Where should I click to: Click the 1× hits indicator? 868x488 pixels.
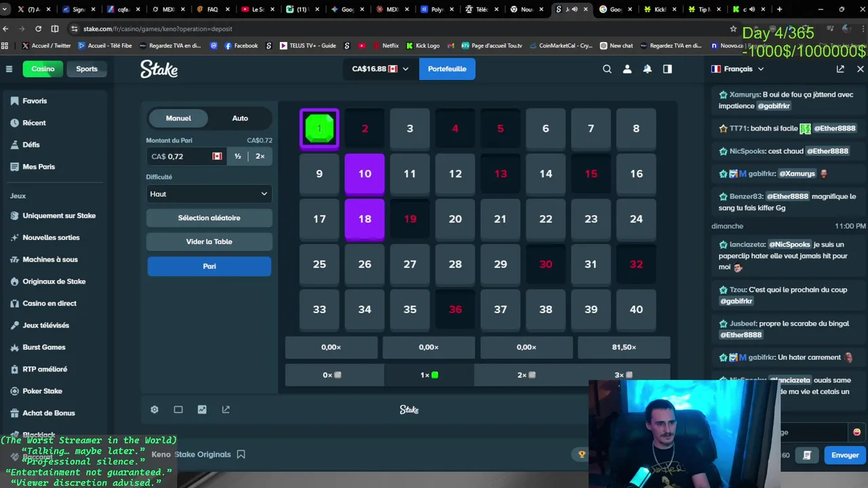coord(429,375)
